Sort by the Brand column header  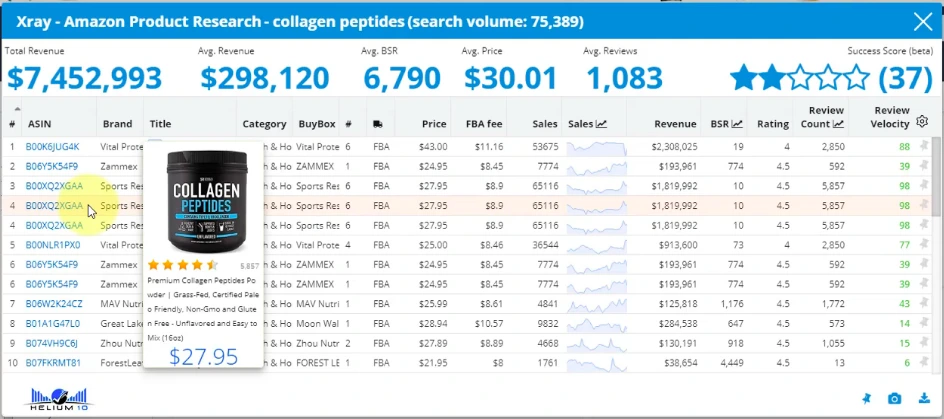[117, 124]
